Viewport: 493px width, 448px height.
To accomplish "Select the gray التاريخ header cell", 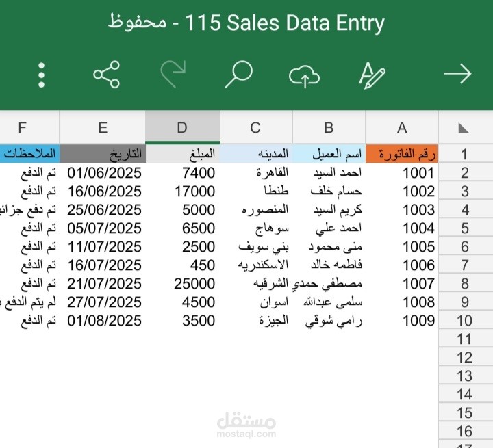I will pyautogui.click(x=103, y=154).
